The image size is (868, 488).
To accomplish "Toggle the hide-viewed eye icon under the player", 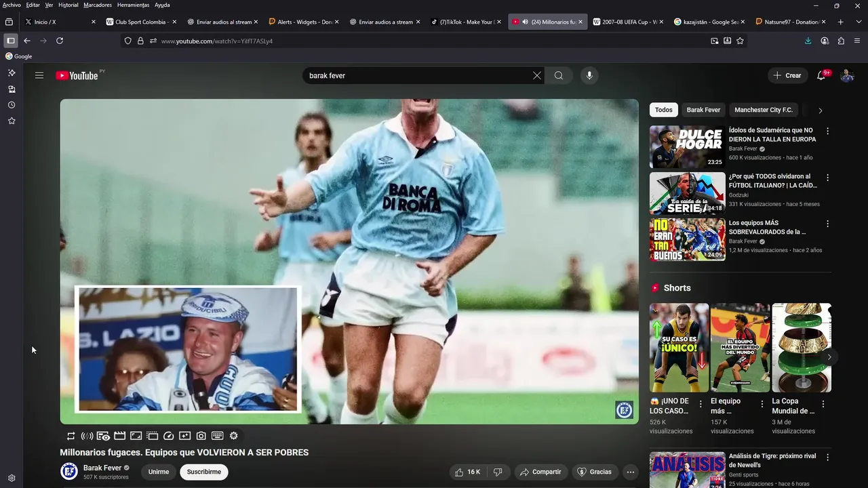I will click(x=103, y=436).
